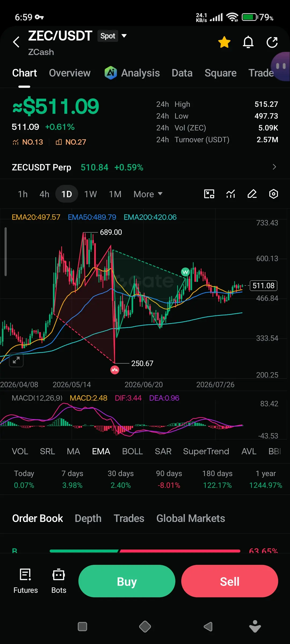The width and height of the screenshot is (290, 644).
Task: Tap the MACD(12,26,9) indicator label
Action: [x=37, y=398]
